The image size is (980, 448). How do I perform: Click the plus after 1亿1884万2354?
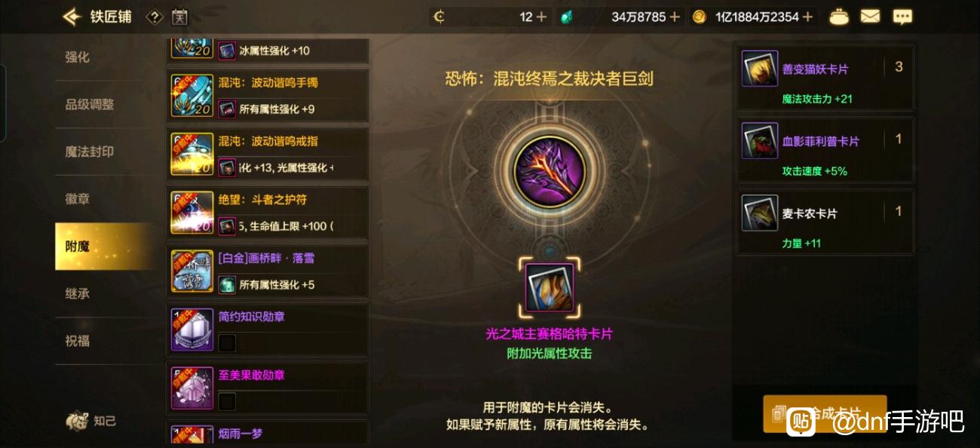[807, 17]
